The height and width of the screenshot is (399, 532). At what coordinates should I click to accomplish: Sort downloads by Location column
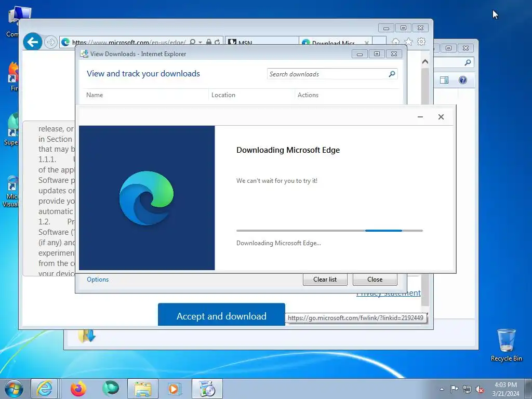point(223,95)
